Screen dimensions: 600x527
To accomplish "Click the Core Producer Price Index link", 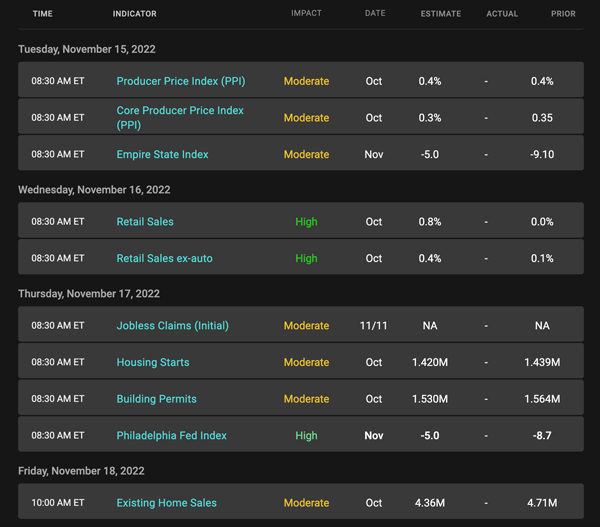I will (180, 118).
